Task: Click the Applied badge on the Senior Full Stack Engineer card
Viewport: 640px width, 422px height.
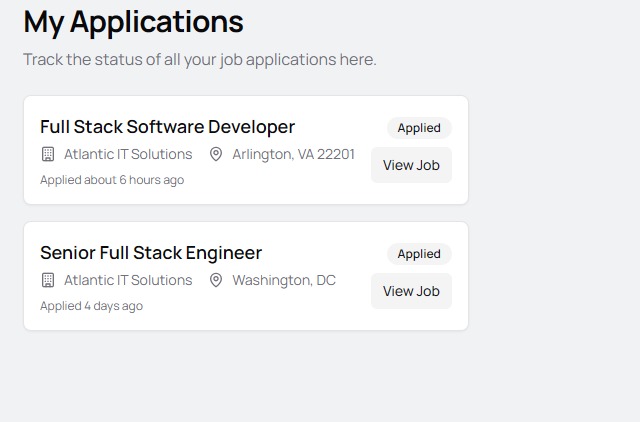Action: click(x=419, y=254)
